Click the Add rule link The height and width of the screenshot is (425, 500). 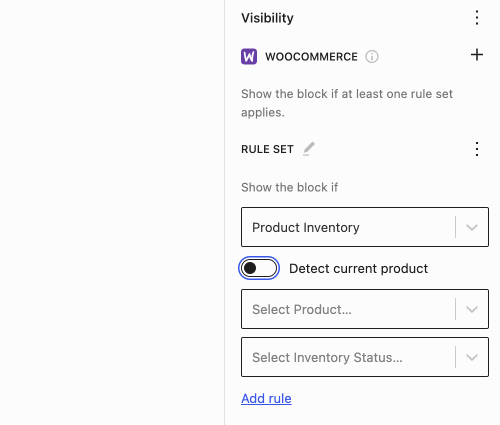click(x=266, y=399)
